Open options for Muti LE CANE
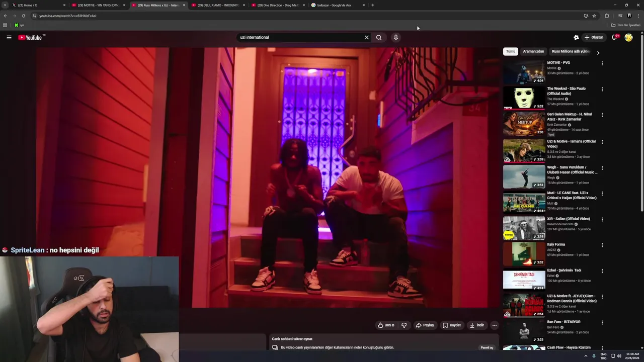 (x=602, y=194)
